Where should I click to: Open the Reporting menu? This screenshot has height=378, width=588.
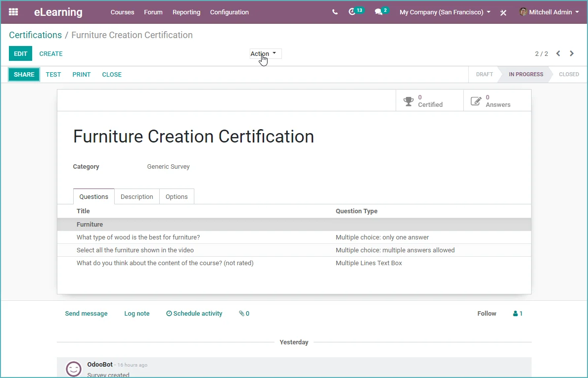[x=186, y=12]
